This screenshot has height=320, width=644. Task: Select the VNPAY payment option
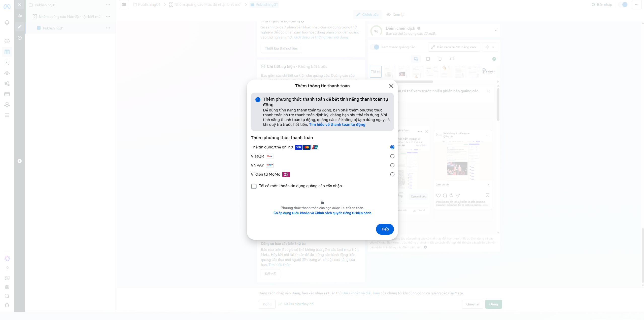(x=392, y=165)
